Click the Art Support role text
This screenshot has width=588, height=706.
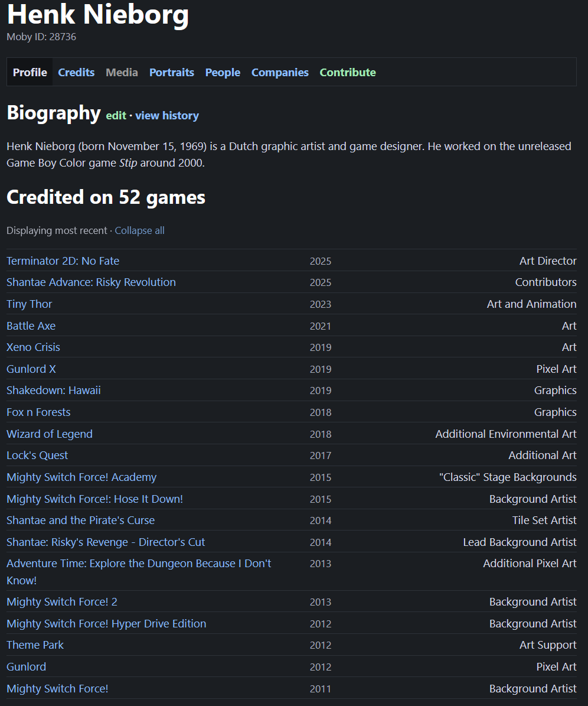pyautogui.click(x=548, y=645)
